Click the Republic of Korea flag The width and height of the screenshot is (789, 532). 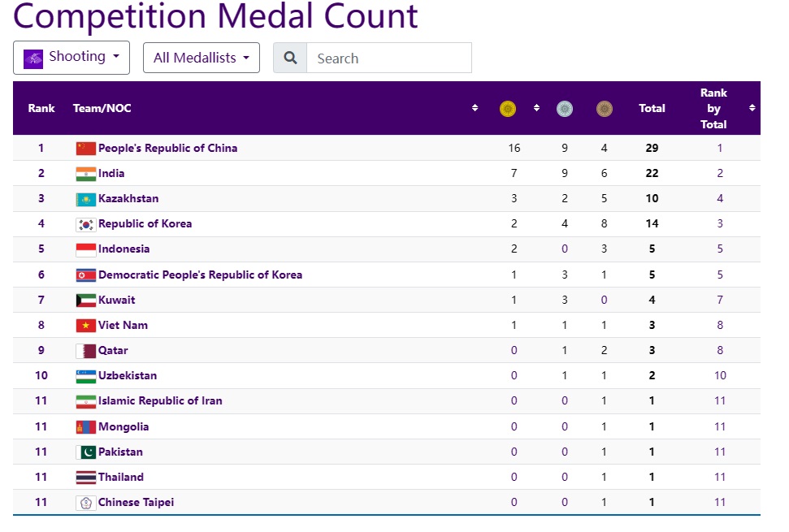pyautogui.click(x=85, y=224)
